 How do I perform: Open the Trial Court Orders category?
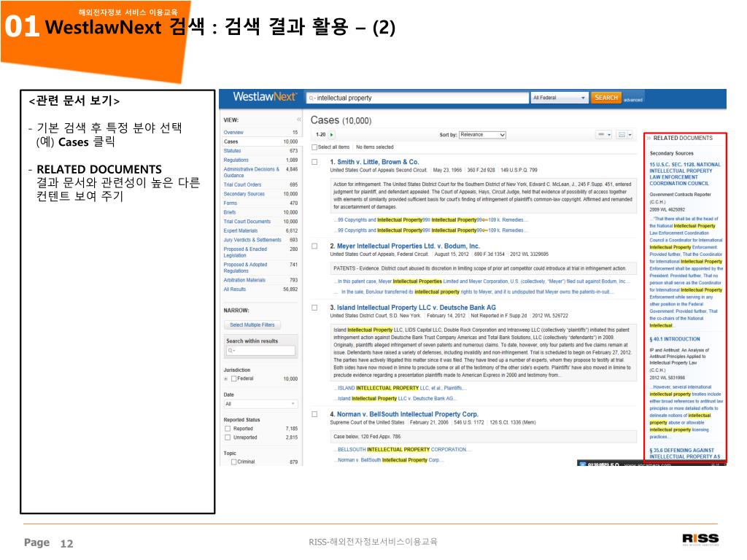[x=242, y=184]
